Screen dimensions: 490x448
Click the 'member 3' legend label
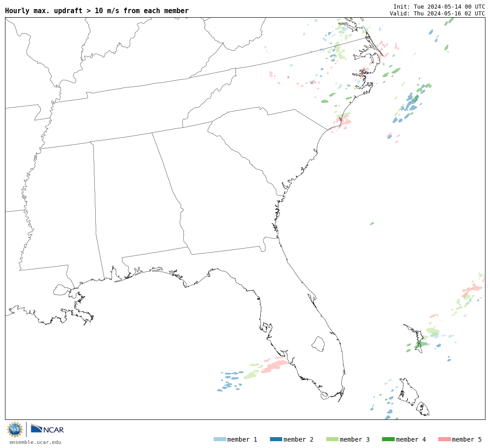355,439
